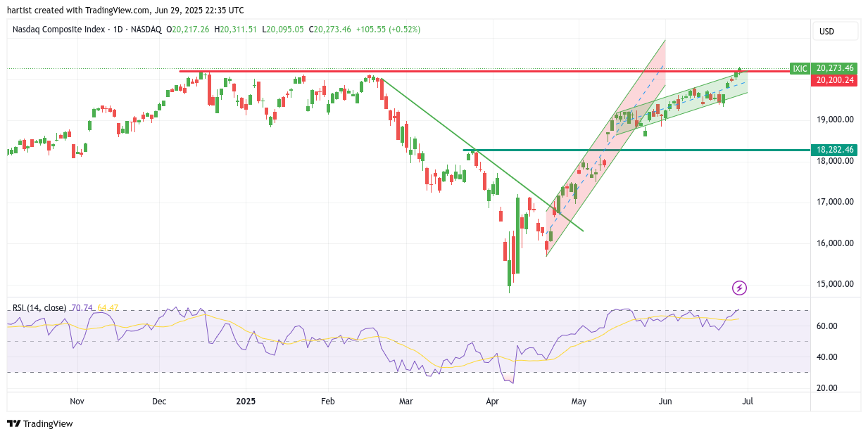This screenshot has height=436, width=868.
Task: Select the green descending trendline
Action: (x=482, y=155)
